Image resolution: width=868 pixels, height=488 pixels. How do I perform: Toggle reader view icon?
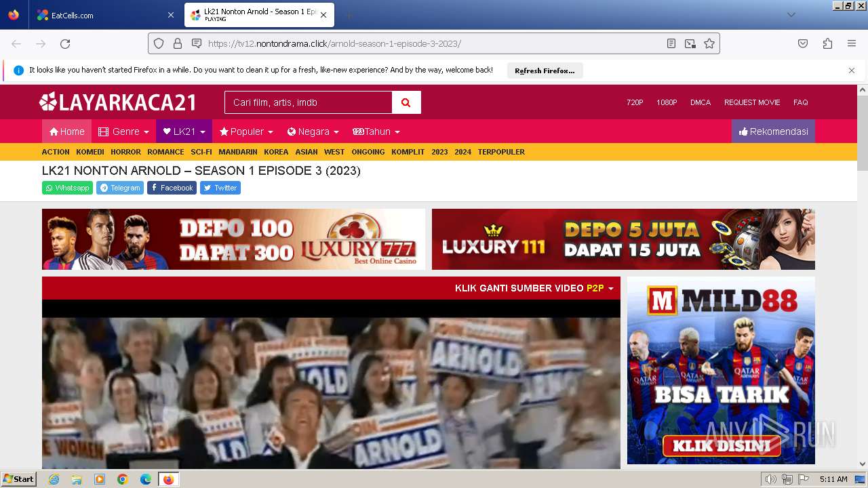[671, 43]
